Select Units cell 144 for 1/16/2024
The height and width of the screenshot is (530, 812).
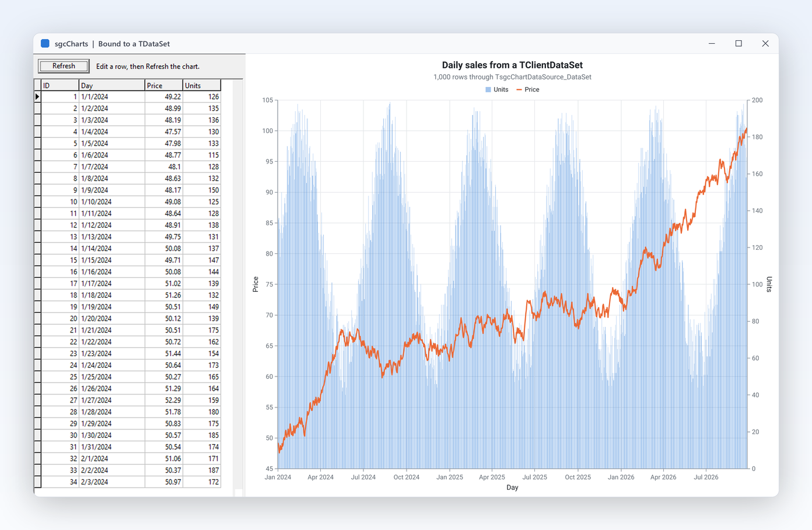coord(202,272)
